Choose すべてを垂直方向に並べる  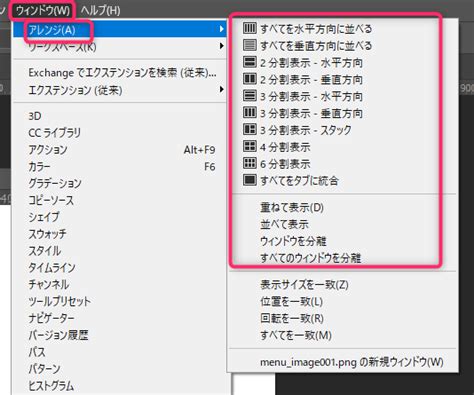(x=316, y=46)
